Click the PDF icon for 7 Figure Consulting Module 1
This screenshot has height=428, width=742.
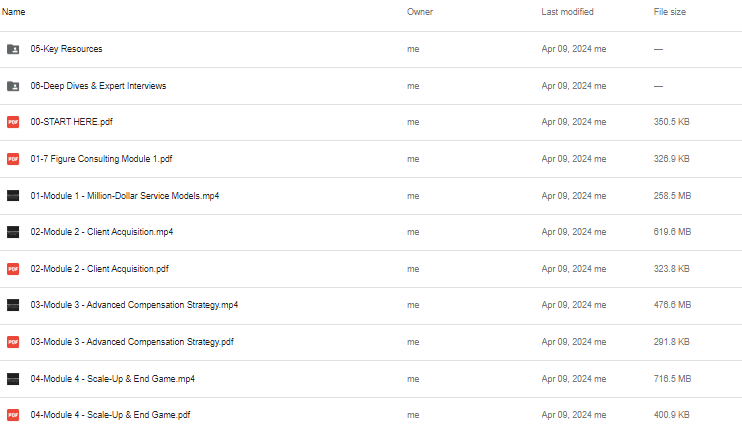click(x=13, y=159)
